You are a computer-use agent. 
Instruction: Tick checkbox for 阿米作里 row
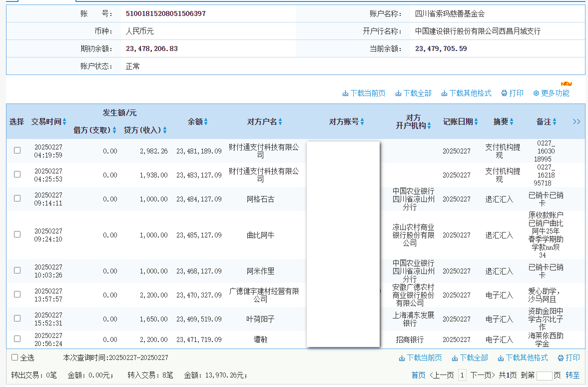tap(17, 270)
